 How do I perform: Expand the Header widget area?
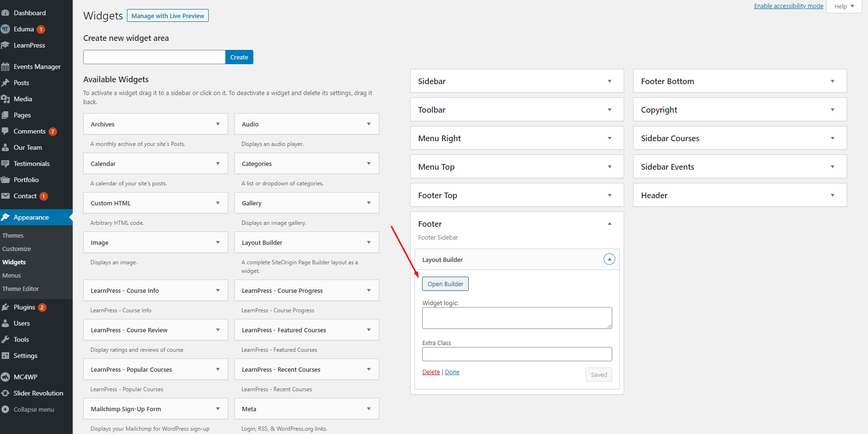832,195
